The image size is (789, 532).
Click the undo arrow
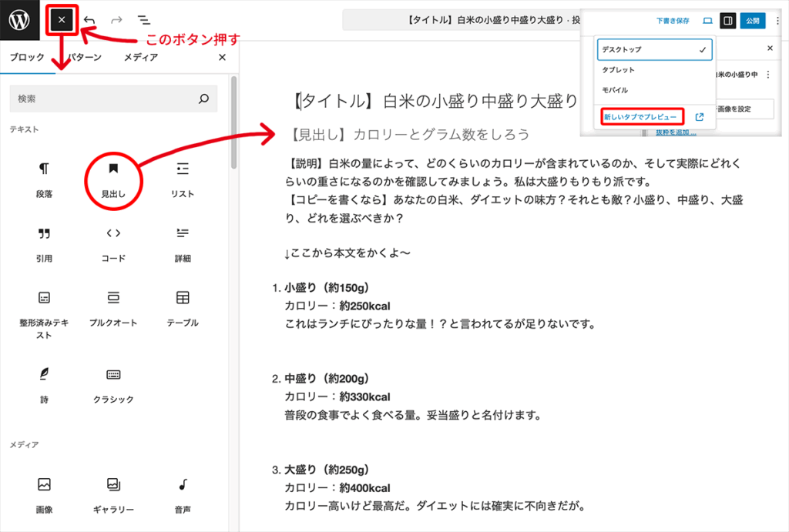[90, 20]
